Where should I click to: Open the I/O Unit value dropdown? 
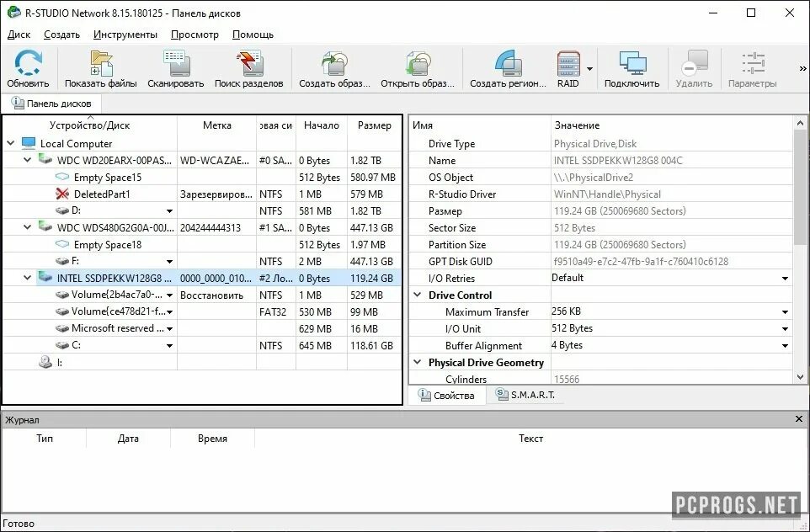[786, 329]
